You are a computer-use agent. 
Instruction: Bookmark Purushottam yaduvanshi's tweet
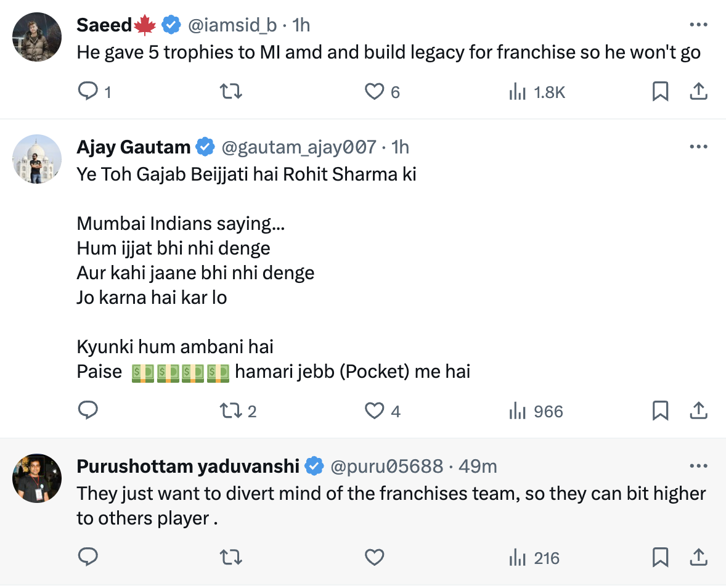pyautogui.click(x=660, y=558)
